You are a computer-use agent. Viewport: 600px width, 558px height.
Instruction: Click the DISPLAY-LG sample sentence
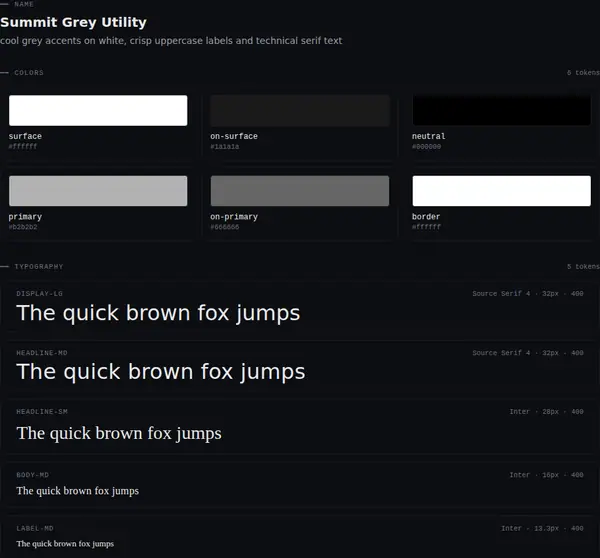(158, 313)
